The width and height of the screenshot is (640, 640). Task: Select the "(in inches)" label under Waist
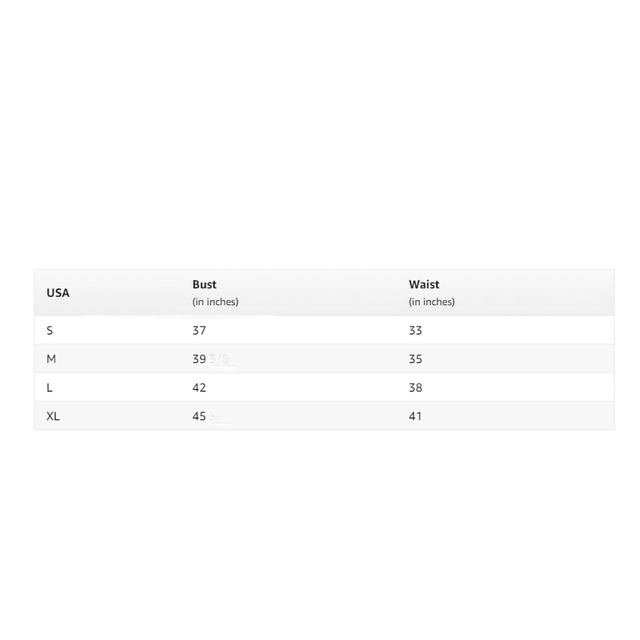pyautogui.click(x=431, y=302)
